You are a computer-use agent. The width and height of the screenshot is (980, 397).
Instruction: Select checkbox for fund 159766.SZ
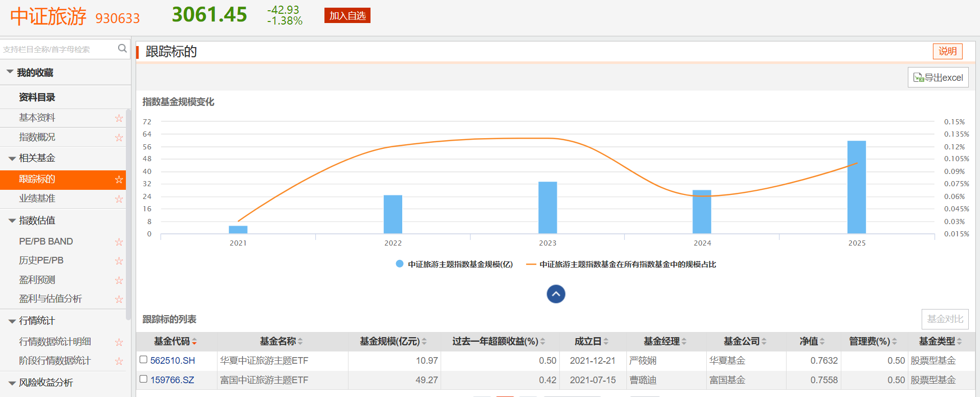[x=144, y=380]
